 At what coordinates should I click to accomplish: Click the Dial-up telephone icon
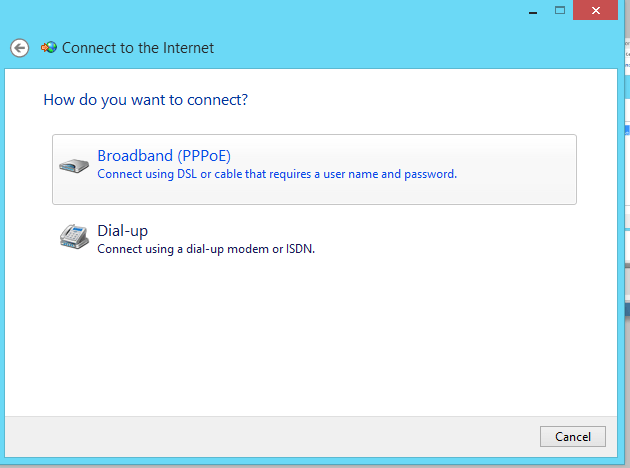[73, 237]
